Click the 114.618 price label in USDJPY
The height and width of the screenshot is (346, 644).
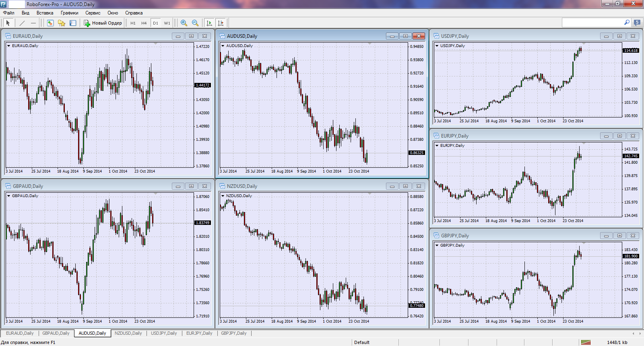631,51
